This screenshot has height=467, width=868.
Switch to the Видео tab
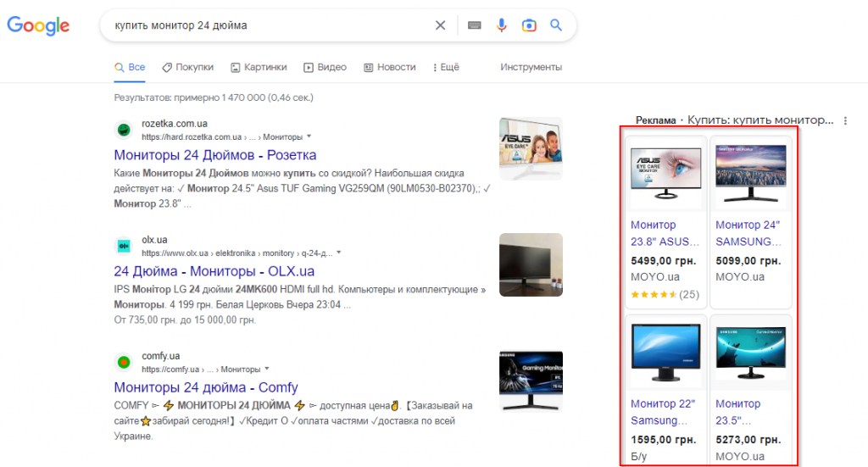[x=325, y=67]
